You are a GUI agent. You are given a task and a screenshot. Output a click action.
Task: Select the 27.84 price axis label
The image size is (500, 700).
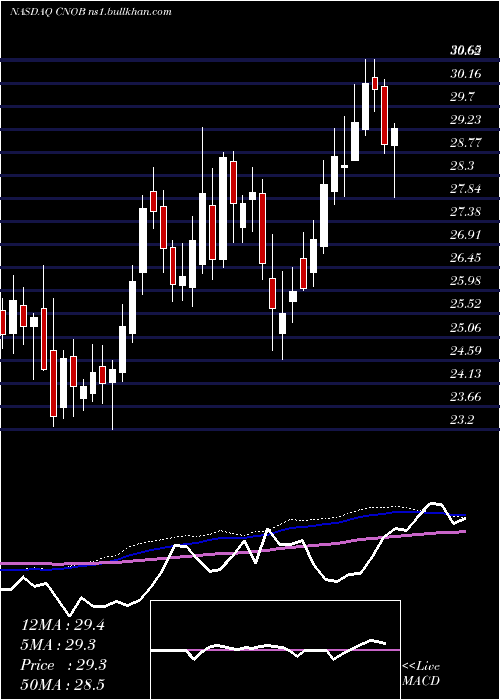(x=466, y=189)
